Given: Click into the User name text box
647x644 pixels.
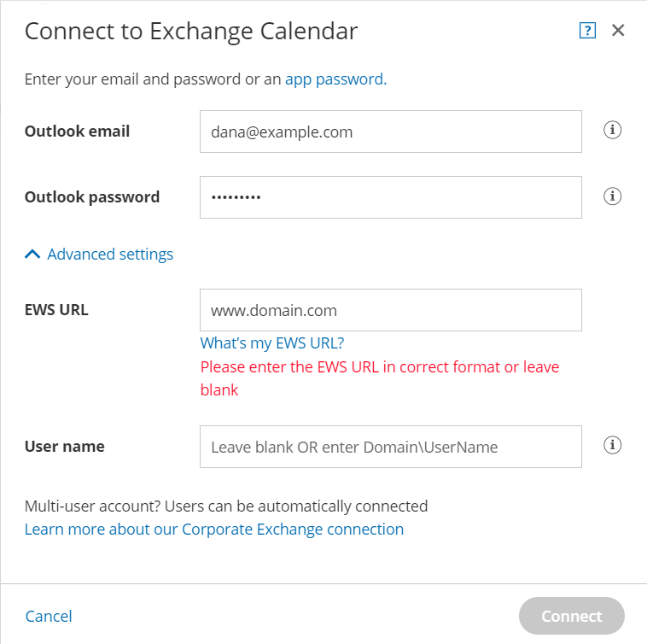Looking at the screenshot, I should [x=390, y=447].
